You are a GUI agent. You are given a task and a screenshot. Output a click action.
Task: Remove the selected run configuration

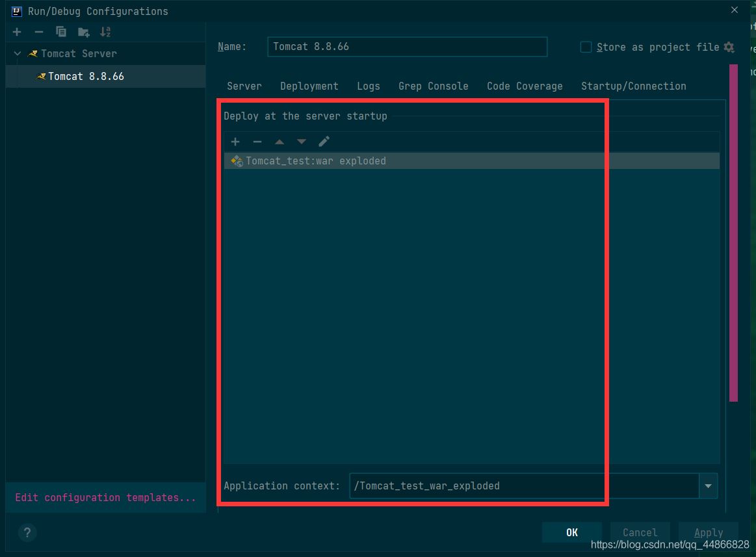point(39,32)
